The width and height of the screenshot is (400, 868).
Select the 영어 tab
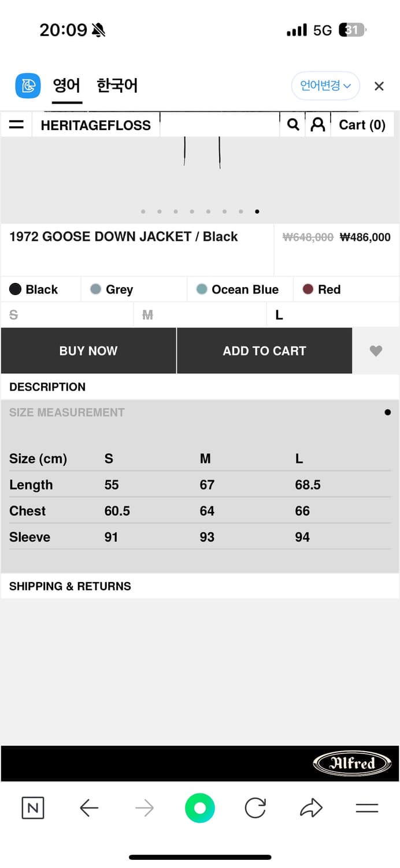pyautogui.click(x=66, y=86)
